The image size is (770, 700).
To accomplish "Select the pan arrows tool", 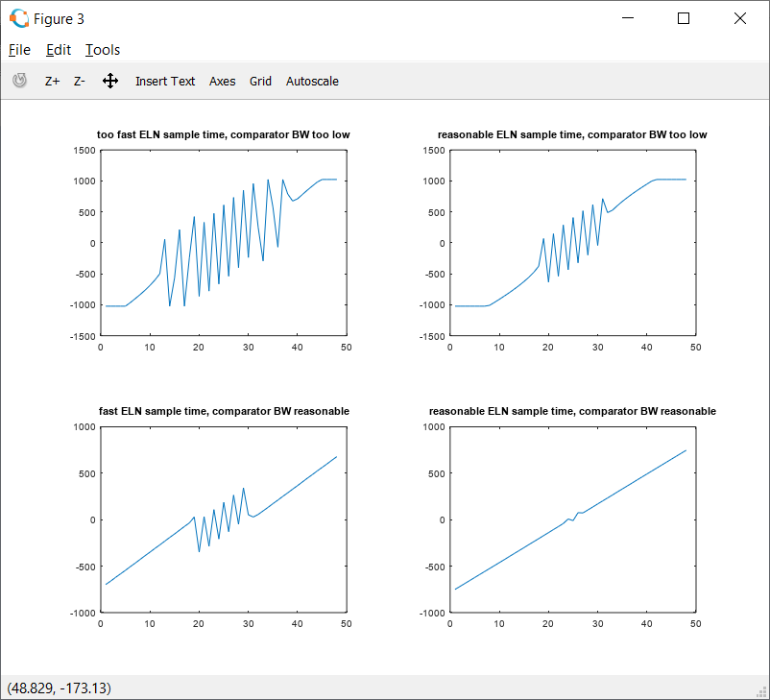I will click(x=110, y=81).
